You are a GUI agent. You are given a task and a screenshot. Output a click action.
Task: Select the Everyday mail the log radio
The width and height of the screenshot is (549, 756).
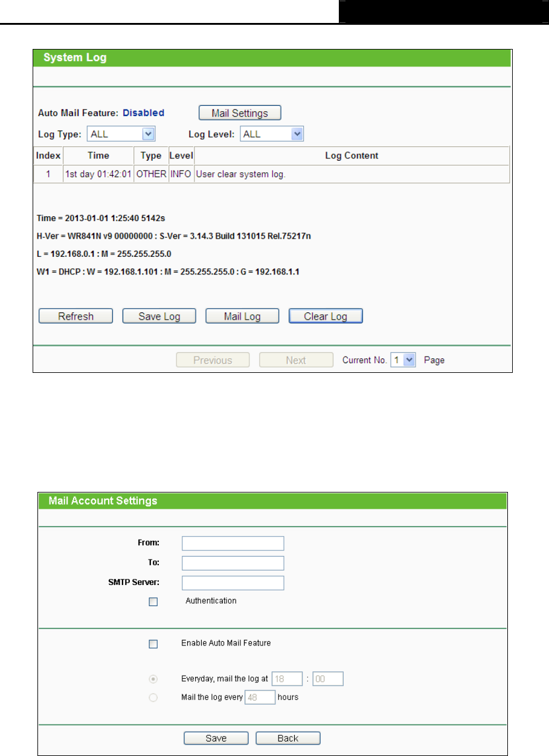click(153, 679)
